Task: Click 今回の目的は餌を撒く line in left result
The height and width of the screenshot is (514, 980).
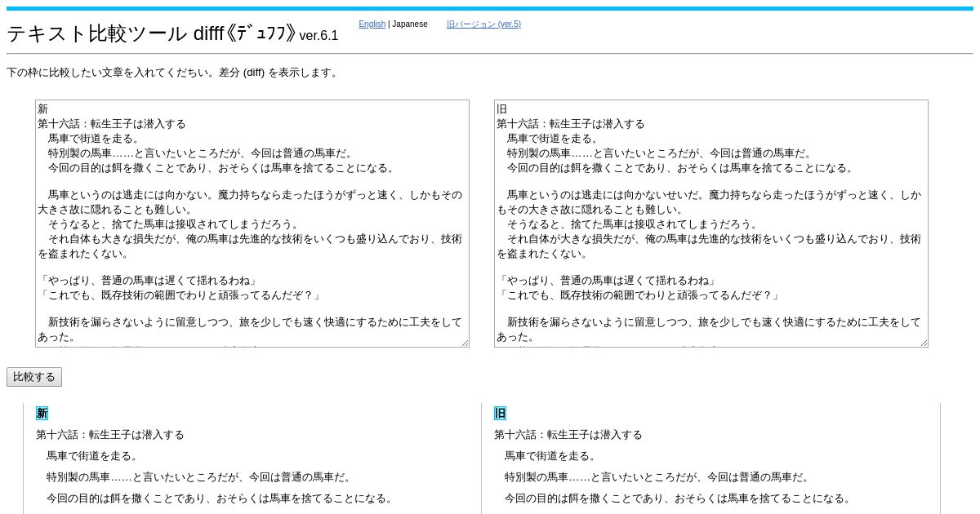Action: [220, 498]
